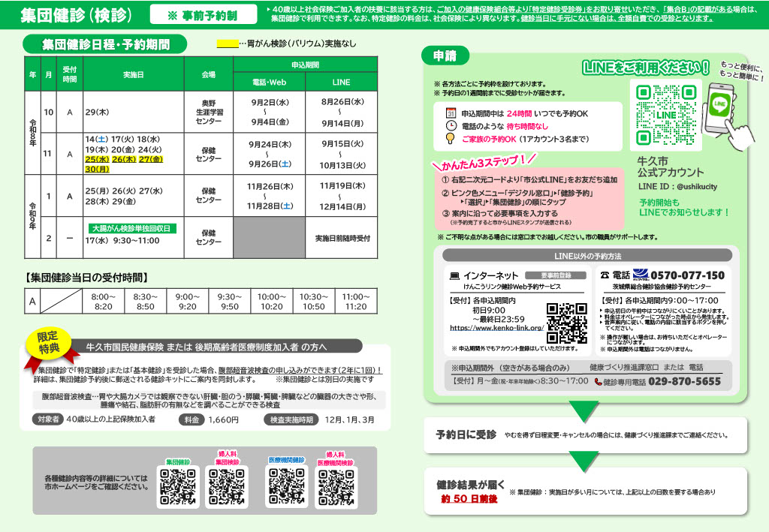769x532 pixels.
Task: Click the LINEをご利用ください! heading
Action: [x=645, y=67]
